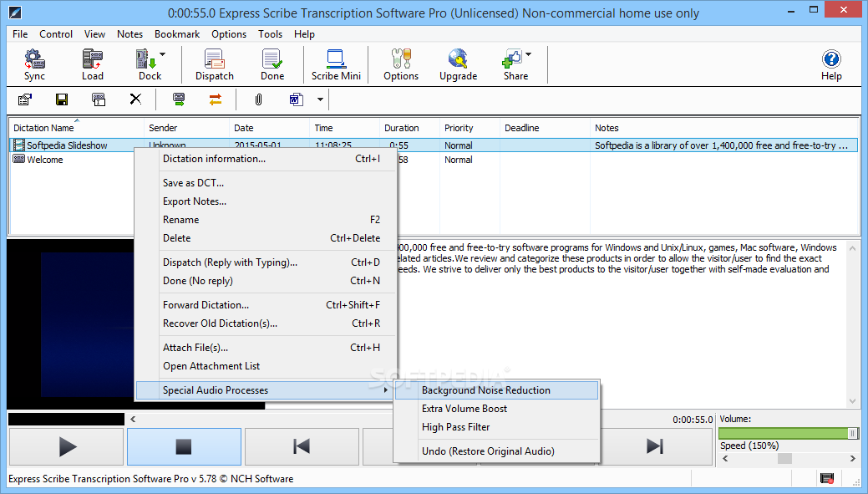The width and height of the screenshot is (868, 494).
Task: Sort by Priority column header
Action: (x=470, y=127)
